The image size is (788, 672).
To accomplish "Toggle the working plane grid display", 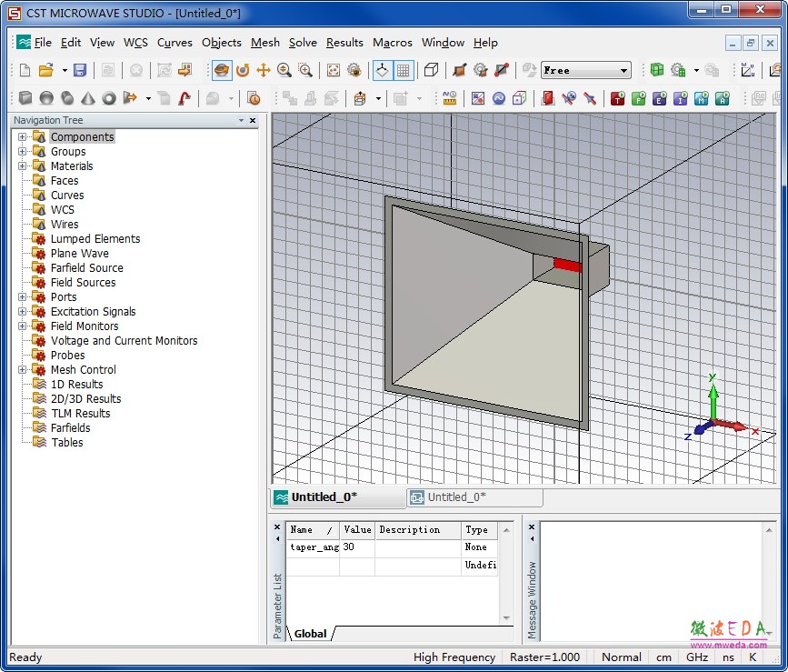I will [403, 70].
